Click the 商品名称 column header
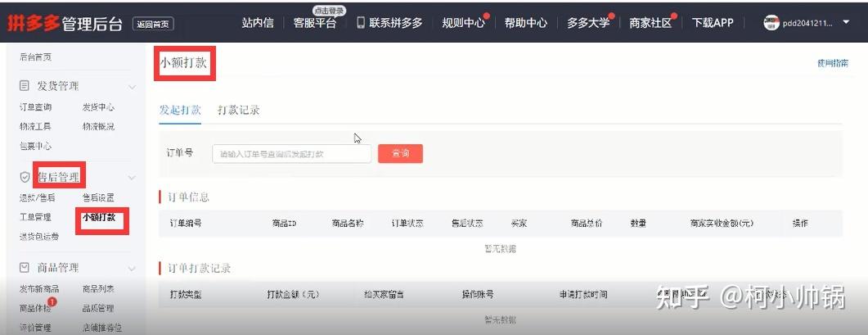The height and width of the screenshot is (335, 868). (348, 224)
